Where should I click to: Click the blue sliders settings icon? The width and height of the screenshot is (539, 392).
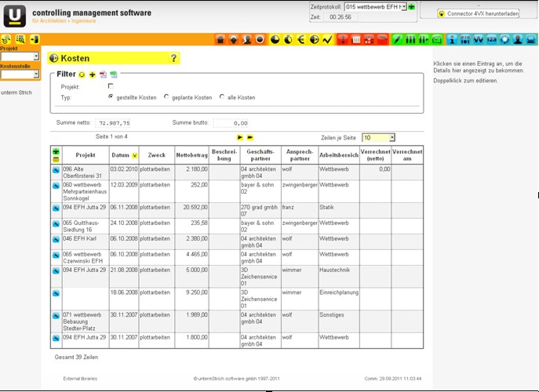(x=465, y=39)
